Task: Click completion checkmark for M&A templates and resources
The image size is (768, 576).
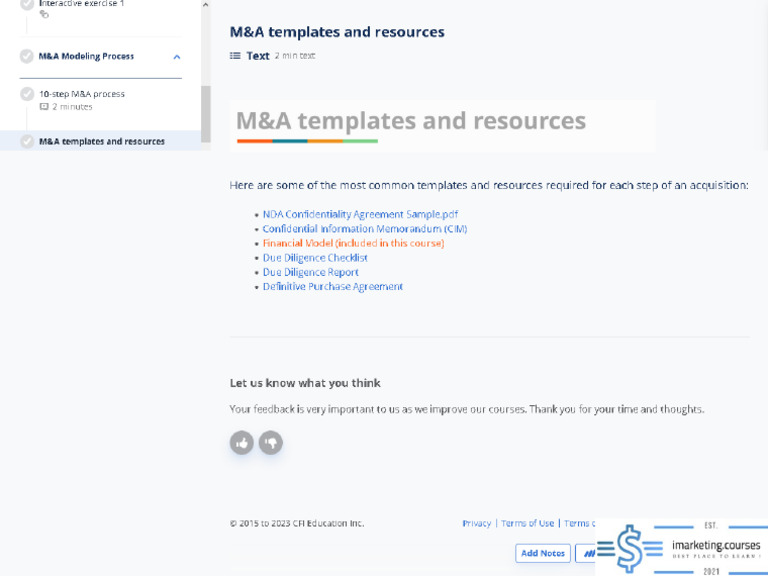Action: point(27,141)
